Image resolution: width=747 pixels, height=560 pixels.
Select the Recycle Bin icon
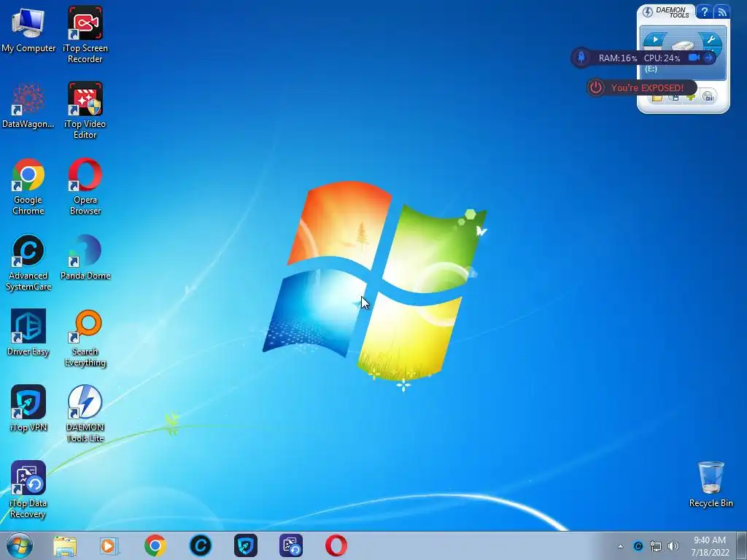coord(711,484)
